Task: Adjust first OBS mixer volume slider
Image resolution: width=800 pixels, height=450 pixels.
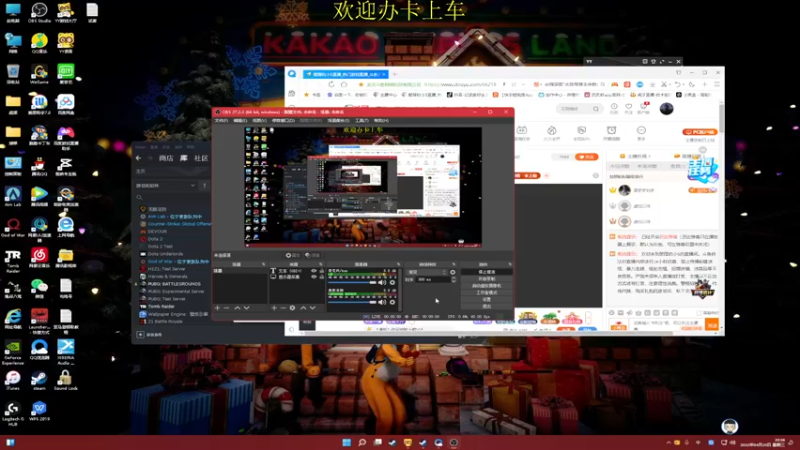Action: point(352,283)
